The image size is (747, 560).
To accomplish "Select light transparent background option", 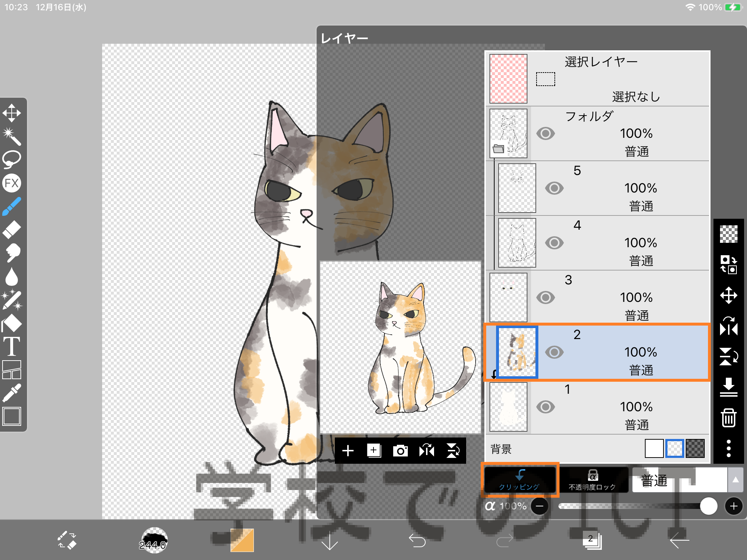I will [x=674, y=448].
